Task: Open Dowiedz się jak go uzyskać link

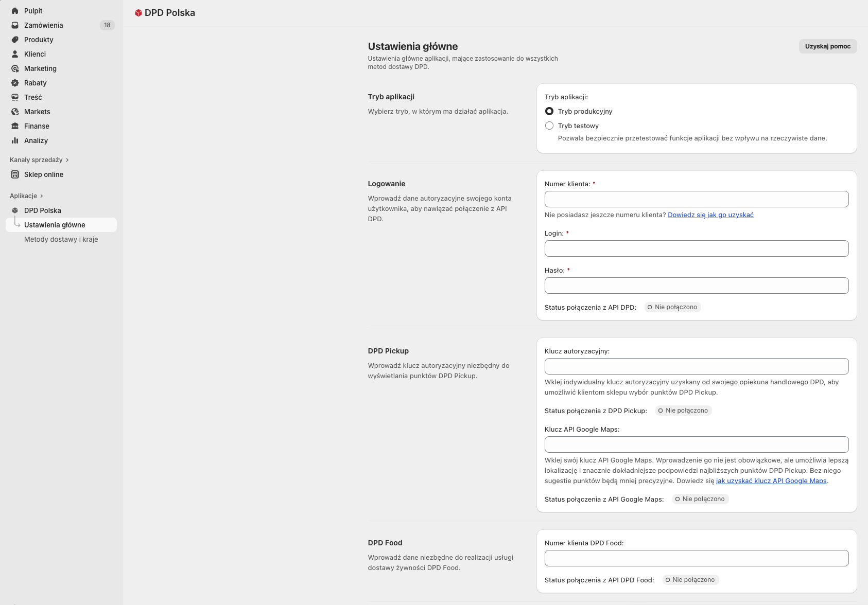Action: 710,215
